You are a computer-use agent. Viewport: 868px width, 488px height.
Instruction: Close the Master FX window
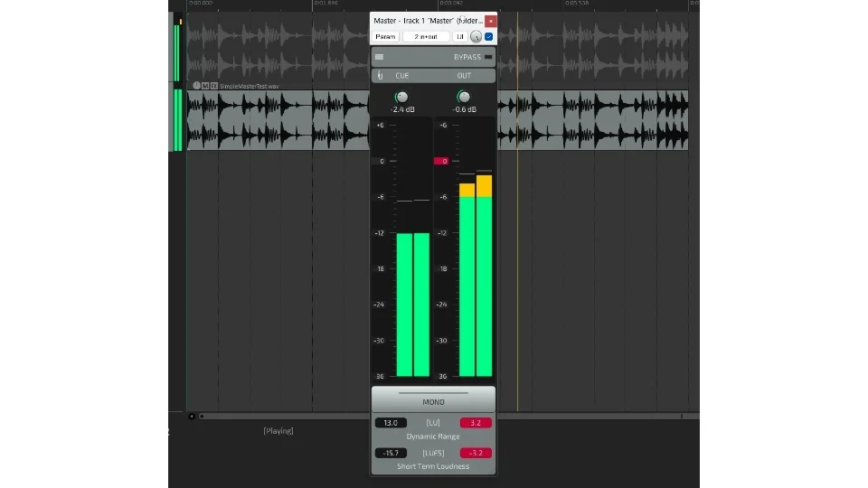tap(490, 21)
